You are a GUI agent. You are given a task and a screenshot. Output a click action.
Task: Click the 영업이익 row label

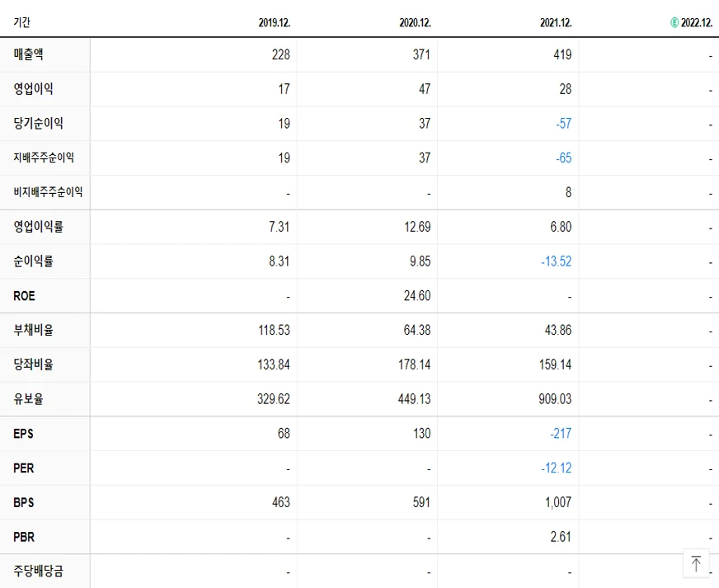pos(34,89)
